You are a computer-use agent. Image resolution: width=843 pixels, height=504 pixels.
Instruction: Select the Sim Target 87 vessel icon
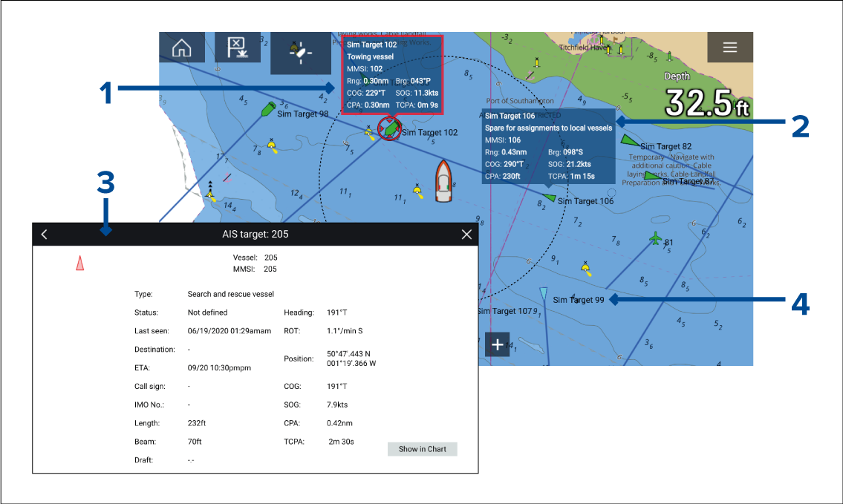click(x=651, y=176)
